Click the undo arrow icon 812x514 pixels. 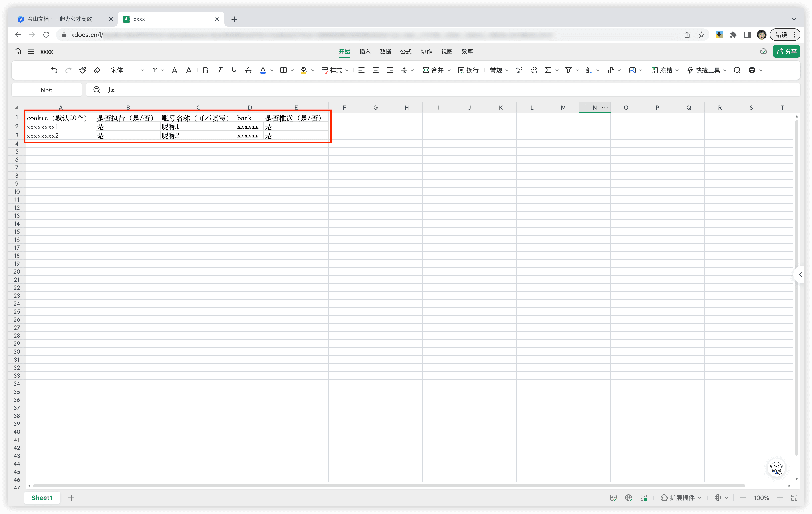pyautogui.click(x=54, y=70)
